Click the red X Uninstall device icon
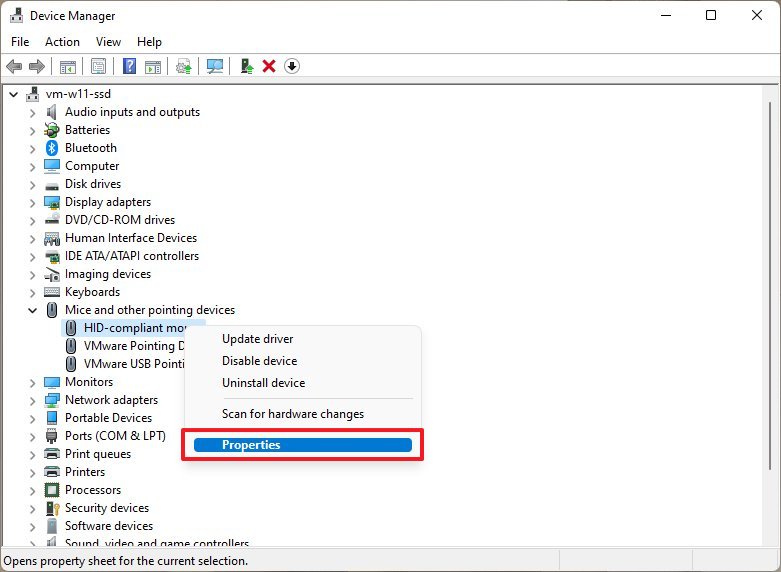Screen dimensions: 781x572 pos(269,66)
